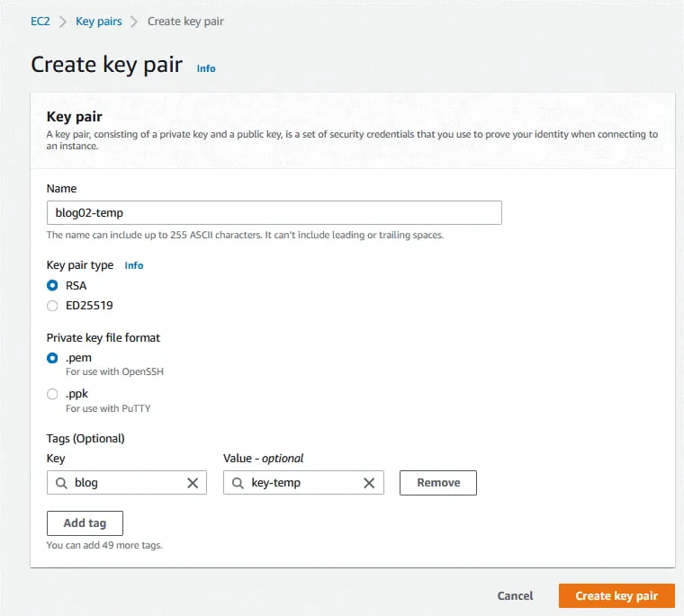
Task: Select ED25519 key pair type
Action: [x=52, y=306]
